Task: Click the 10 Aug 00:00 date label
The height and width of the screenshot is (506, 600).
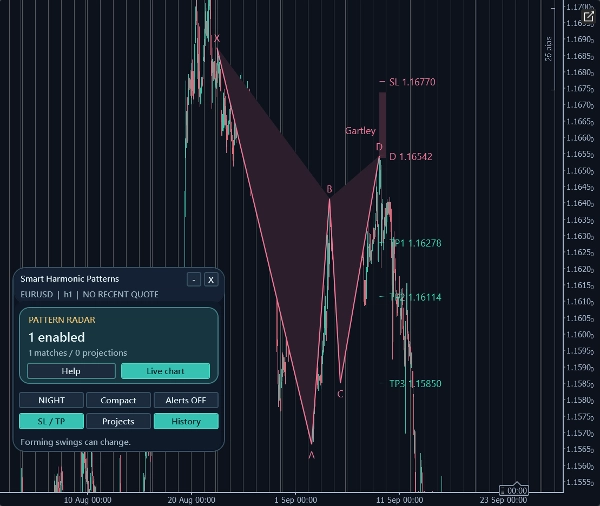Action: [x=88, y=500]
